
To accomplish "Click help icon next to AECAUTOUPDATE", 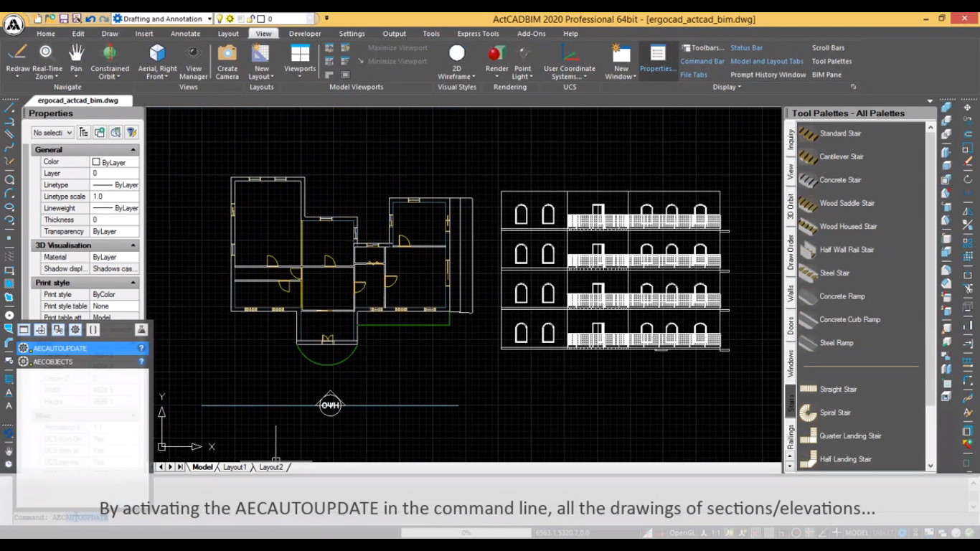I will pyautogui.click(x=141, y=348).
